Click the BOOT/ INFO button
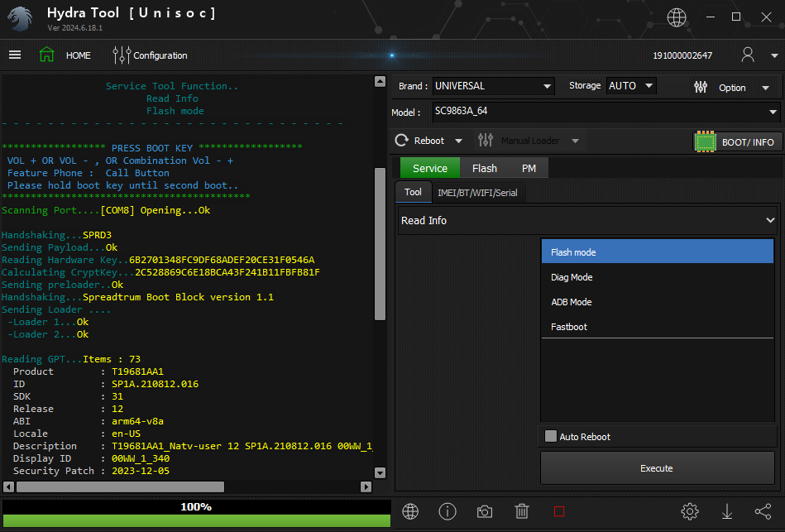The width and height of the screenshot is (785, 532). click(x=737, y=141)
